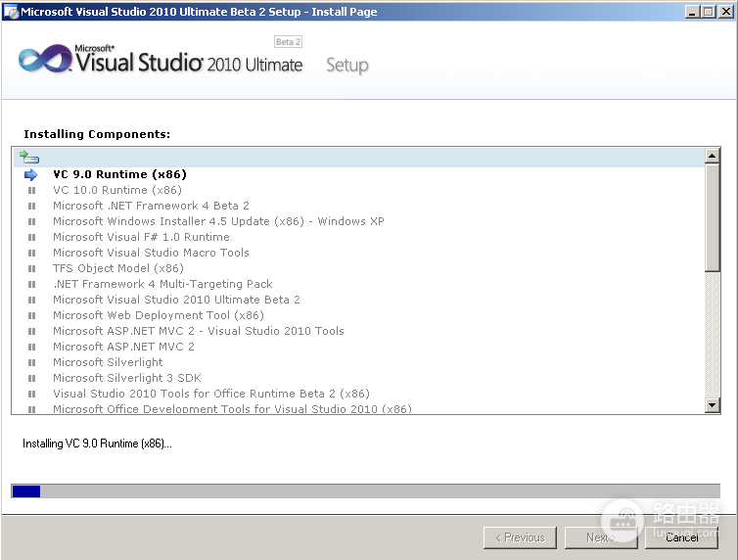Viewport: 738px width, 560px height.
Task: Select Microsoft Visual Studio Macro Tools entry
Action: pyautogui.click(x=151, y=253)
